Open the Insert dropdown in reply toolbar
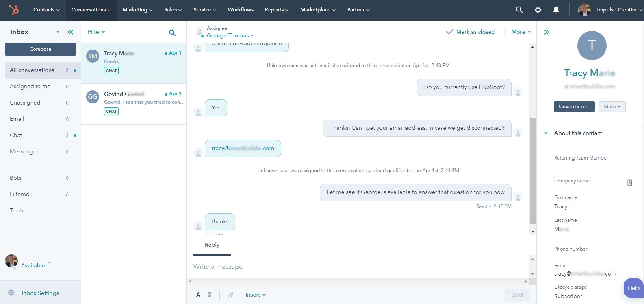Viewport: 644px width, 304px height. (255, 295)
